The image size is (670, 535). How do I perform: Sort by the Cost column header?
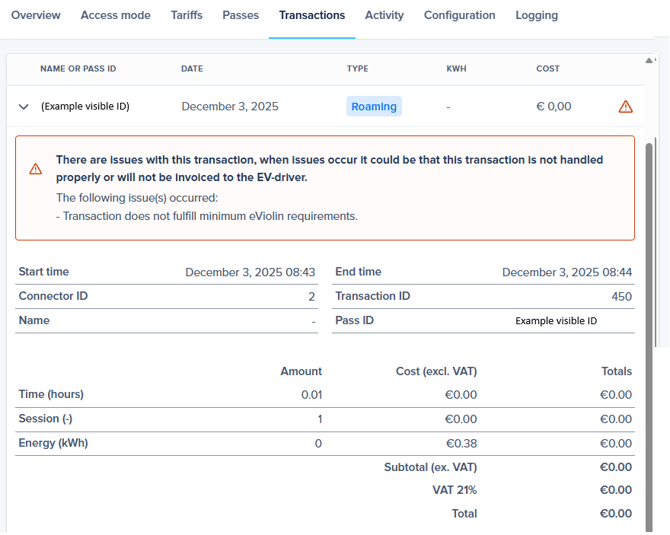[x=548, y=69]
